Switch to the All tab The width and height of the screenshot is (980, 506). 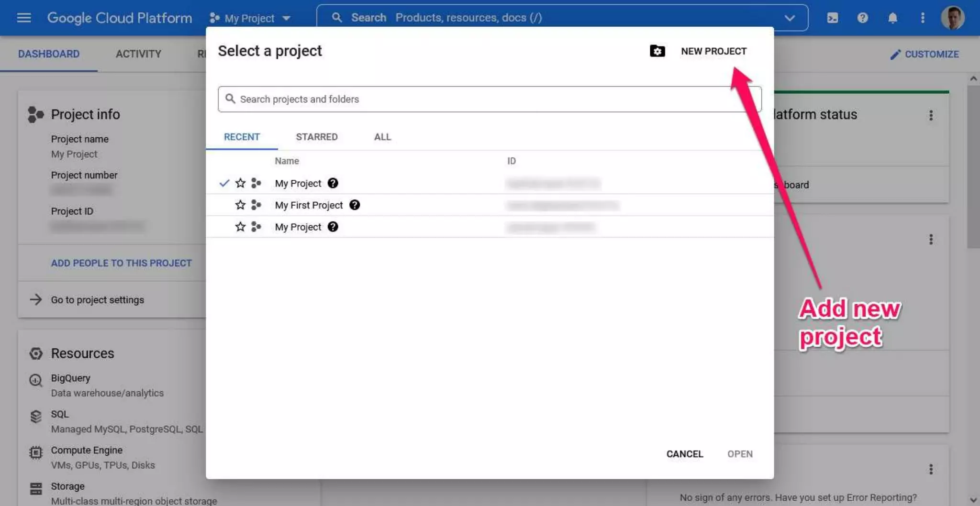(x=382, y=137)
